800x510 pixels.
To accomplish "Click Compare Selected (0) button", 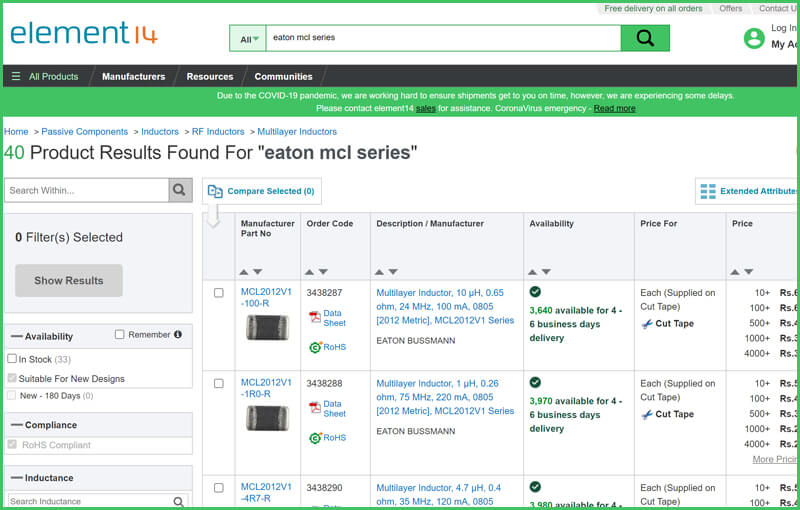I will point(262,191).
